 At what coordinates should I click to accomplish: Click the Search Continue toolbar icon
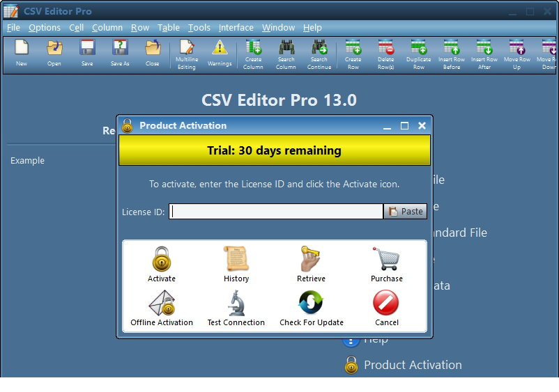tap(319, 54)
